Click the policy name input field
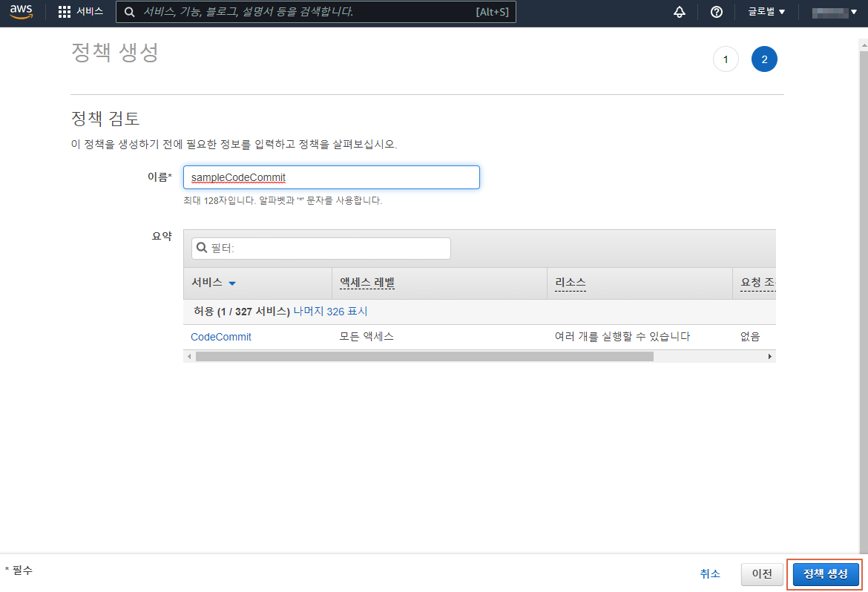Image resolution: width=868 pixels, height=592 pixels. 331,177
